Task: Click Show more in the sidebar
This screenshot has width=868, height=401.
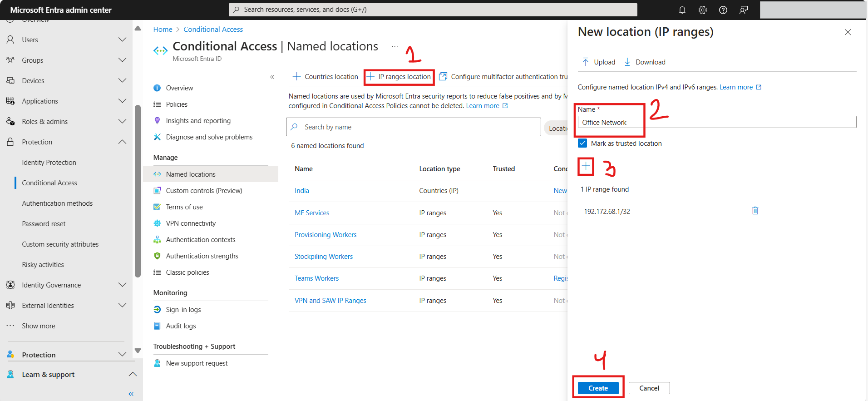Action: [x=39, y=326]
